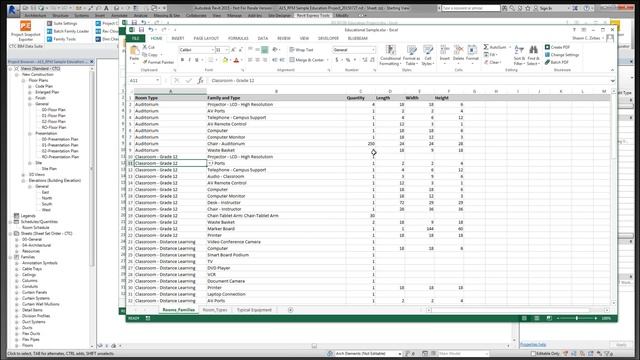Screen dimensions: 640x360
Task: Select the Room_Types sheet tab
Action: pyautogui.click(x=215, y=310)
